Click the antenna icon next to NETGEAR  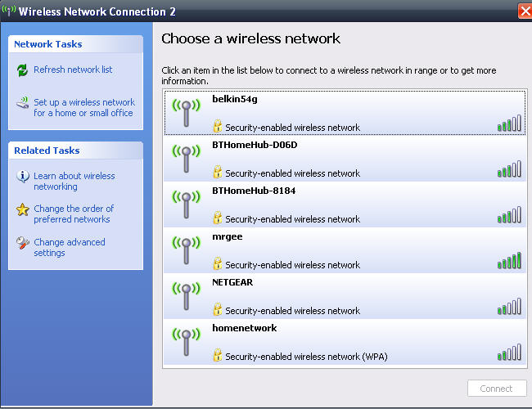point(187,296)
